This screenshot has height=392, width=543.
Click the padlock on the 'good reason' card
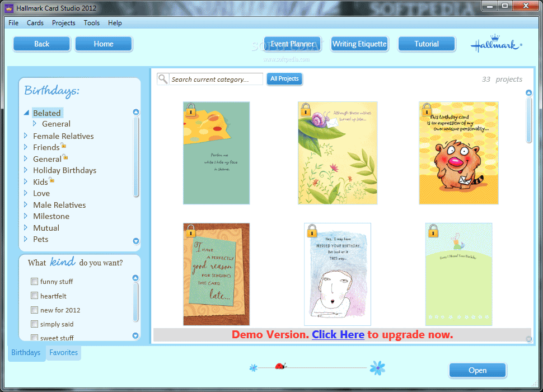191,231
